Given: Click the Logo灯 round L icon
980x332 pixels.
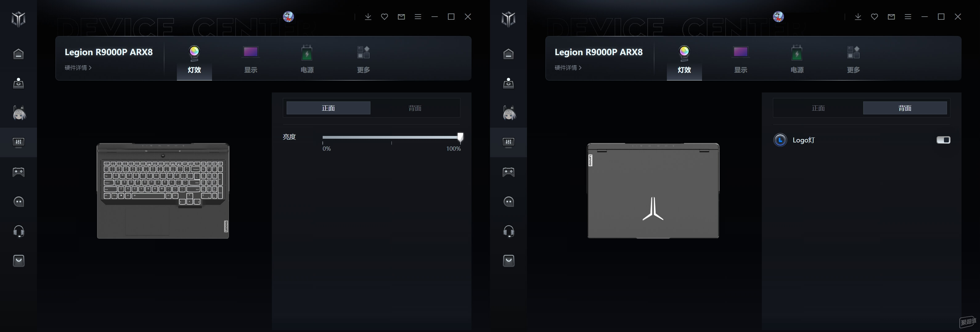Looking at the screenshot, I should [x=780, y=140].
